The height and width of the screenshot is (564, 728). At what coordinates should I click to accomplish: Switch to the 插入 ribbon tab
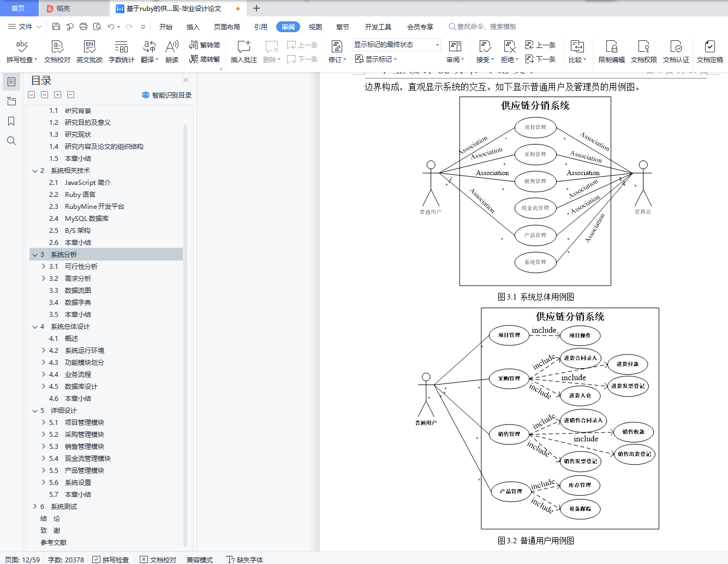pos(193,27)
